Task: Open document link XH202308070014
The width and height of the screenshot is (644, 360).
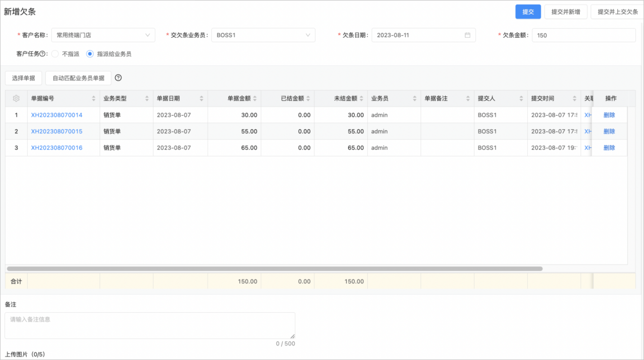Action: [57, 115]
